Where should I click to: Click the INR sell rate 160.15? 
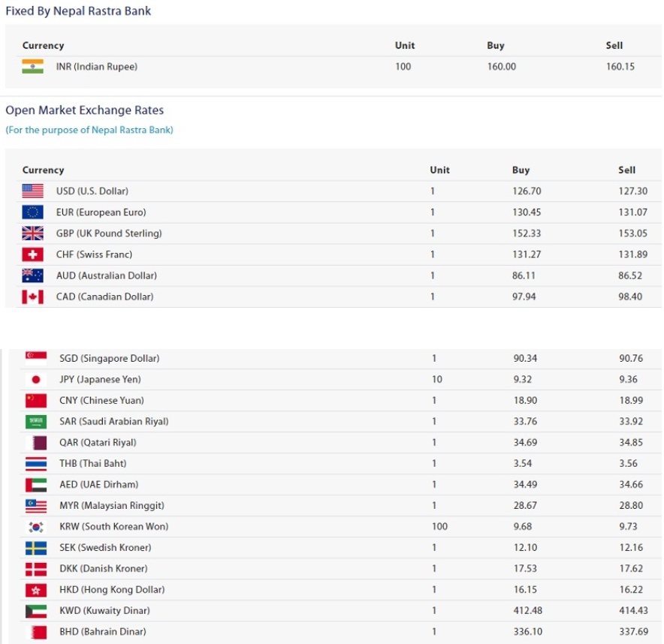point(620,67)
